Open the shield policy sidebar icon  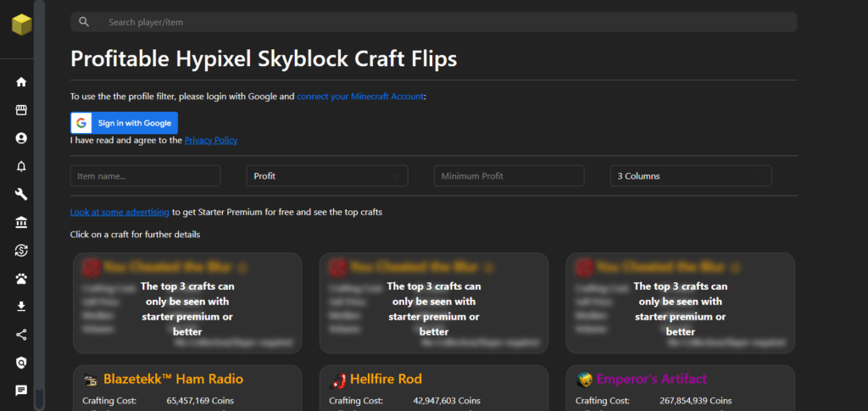(21, 363)
